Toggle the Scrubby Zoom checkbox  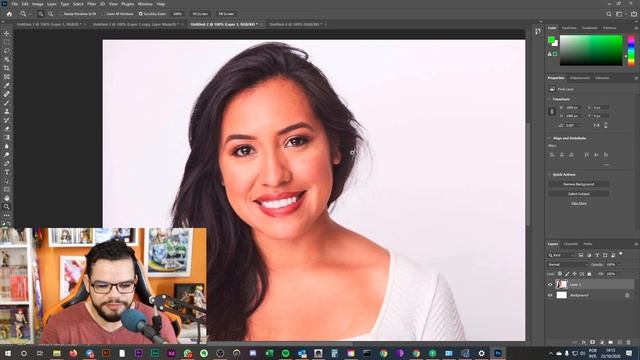pos(140,14)
